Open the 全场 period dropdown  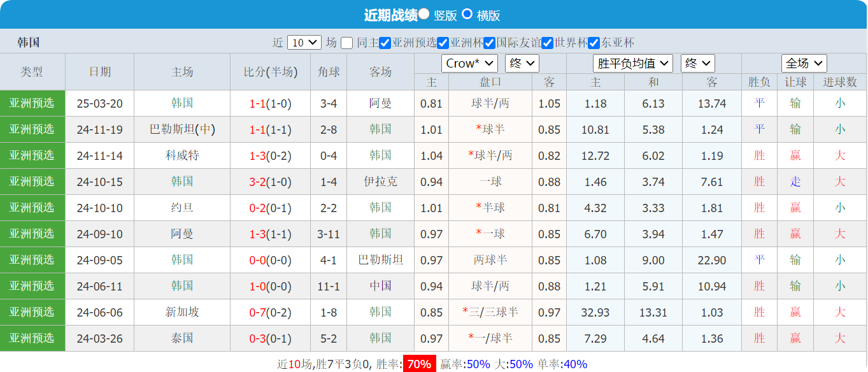(804, 63)
